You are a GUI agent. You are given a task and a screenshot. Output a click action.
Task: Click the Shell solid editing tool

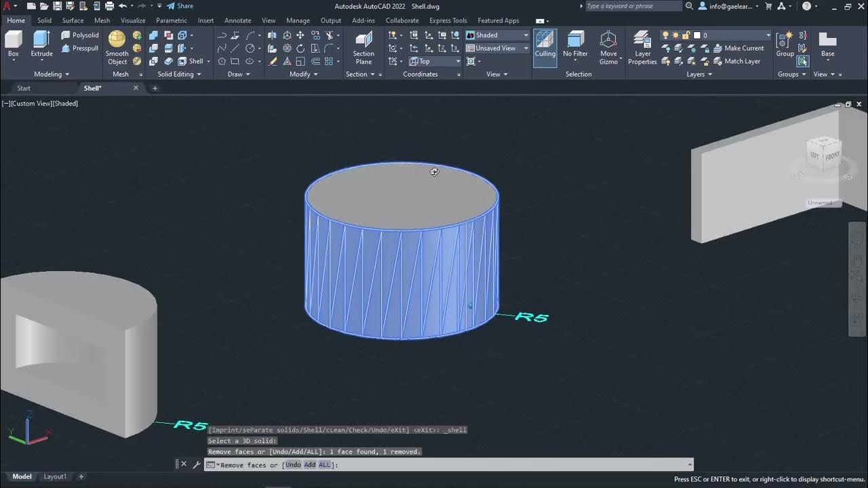pyautogui.click(x=191, y=61)
